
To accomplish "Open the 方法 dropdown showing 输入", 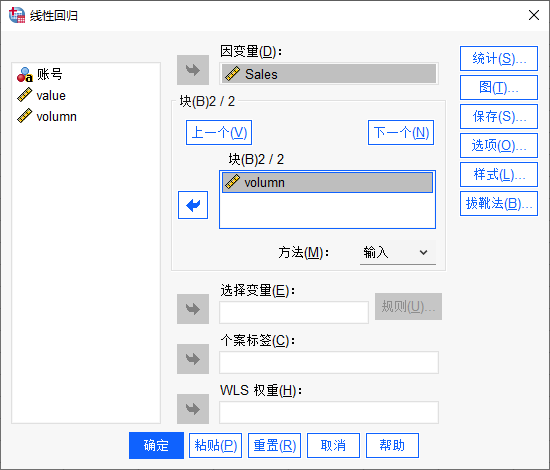I will tap(398, 252).
